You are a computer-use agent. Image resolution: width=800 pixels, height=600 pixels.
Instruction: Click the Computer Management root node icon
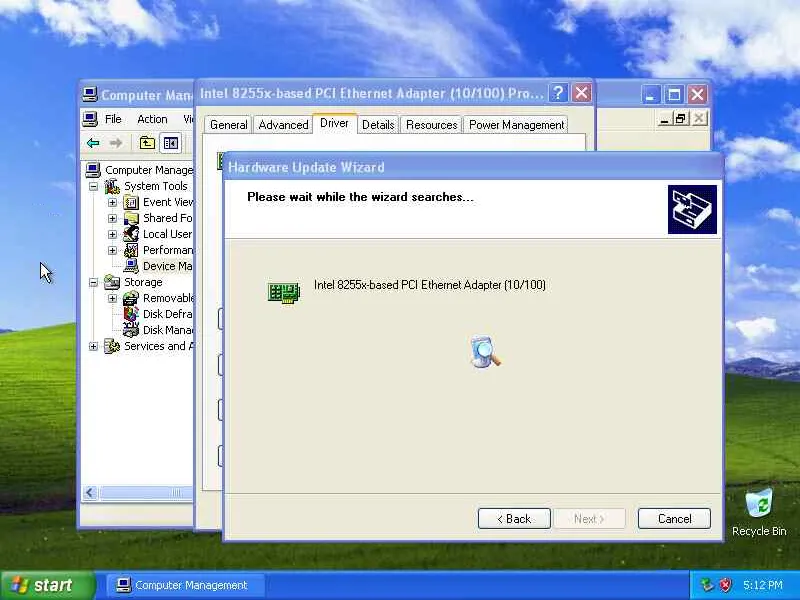[93, 169]
